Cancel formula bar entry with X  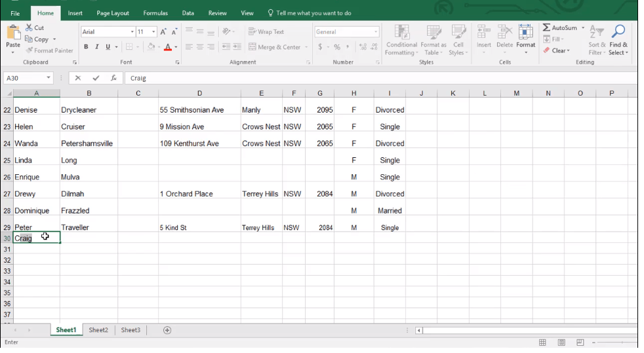[77, 78]
